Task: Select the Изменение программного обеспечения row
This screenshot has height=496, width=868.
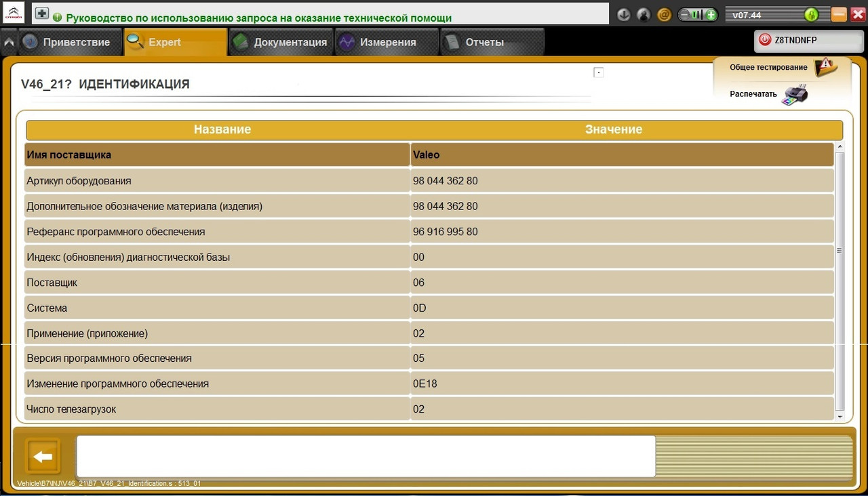Action: point(429,384)
